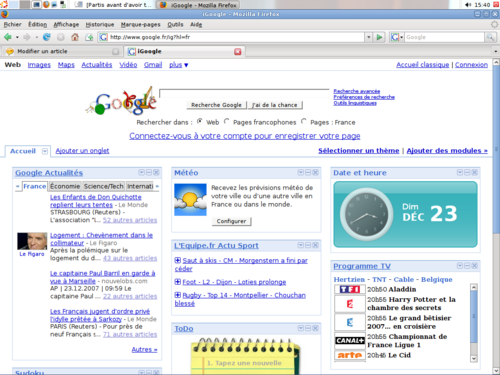The image size is (500, 375).
Task: Expand the Saut à skis news plus icon
Action: click(178, 260)
